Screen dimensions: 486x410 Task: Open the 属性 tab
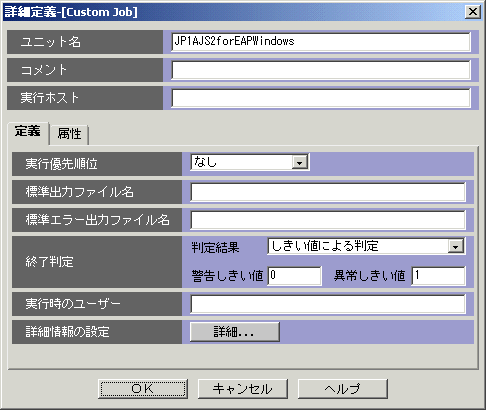pos(69,134)
